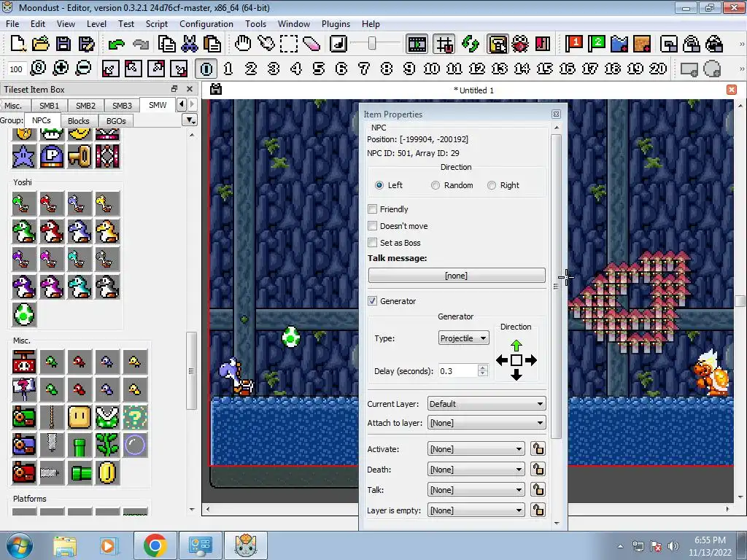The width and height of the screenshot is (747, 560).
Task: Open Chrome from the Windows taskbar
Action: (x=155, y=545)
